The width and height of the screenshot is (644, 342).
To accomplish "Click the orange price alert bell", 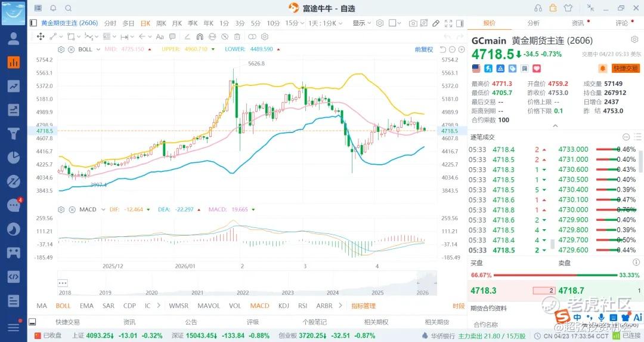I will click(x=602, y=68).
